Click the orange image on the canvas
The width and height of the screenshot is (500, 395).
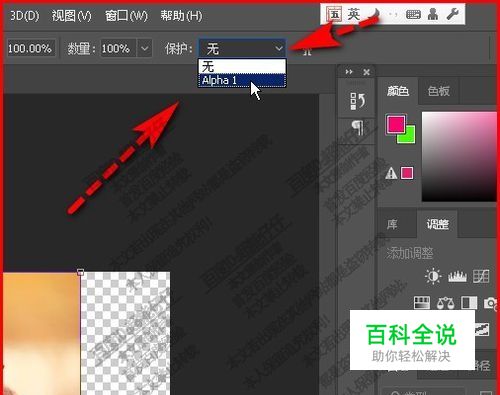(x=41, y=333)
